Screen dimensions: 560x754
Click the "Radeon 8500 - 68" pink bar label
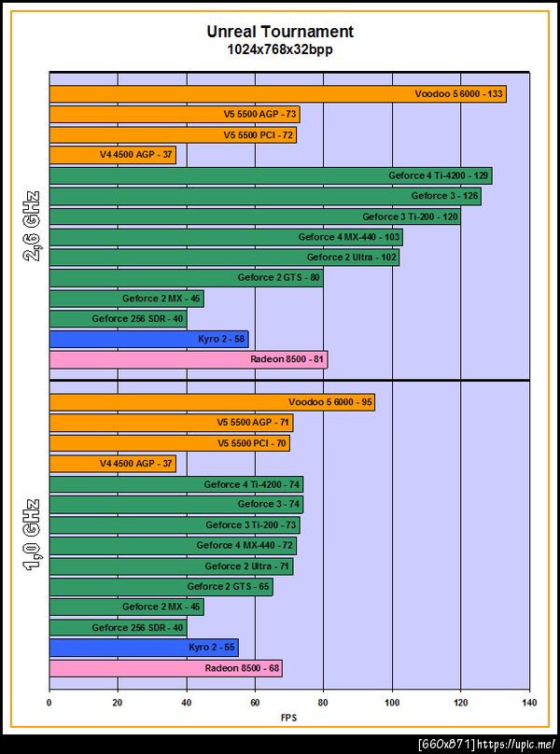tap(243, 668)
